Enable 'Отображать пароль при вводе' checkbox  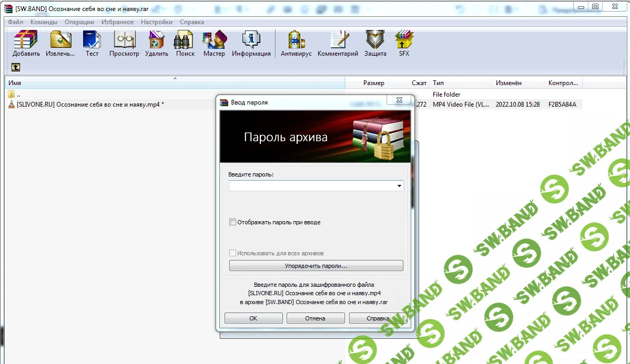pyautogui.click(x=233, y=222)
